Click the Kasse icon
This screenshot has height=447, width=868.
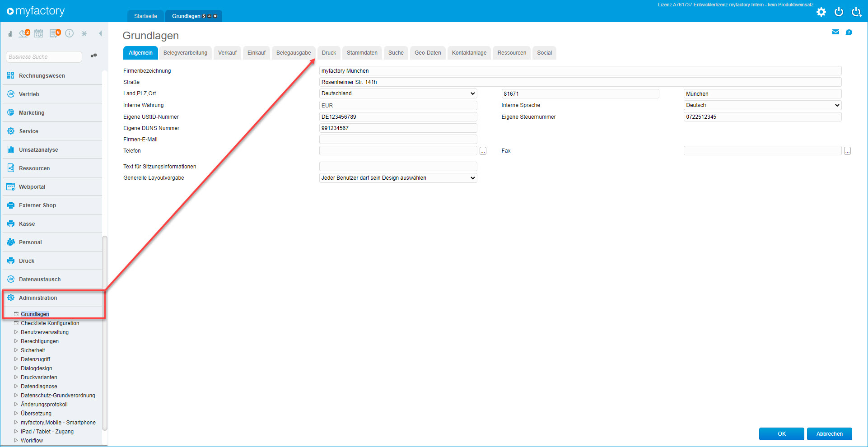(11, 223)
